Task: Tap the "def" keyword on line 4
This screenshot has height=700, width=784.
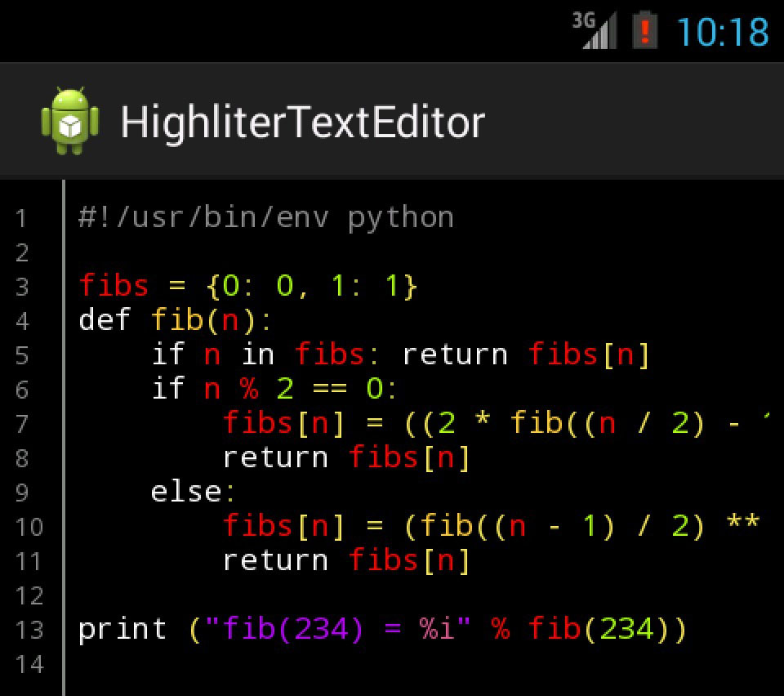Action: click(105, 320)
